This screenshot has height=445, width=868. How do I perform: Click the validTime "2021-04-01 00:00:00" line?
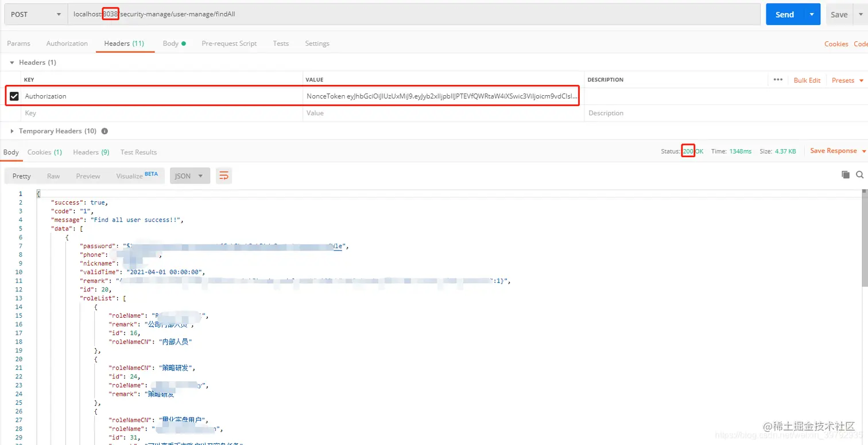pyautogui.click(x=142, y=272)
